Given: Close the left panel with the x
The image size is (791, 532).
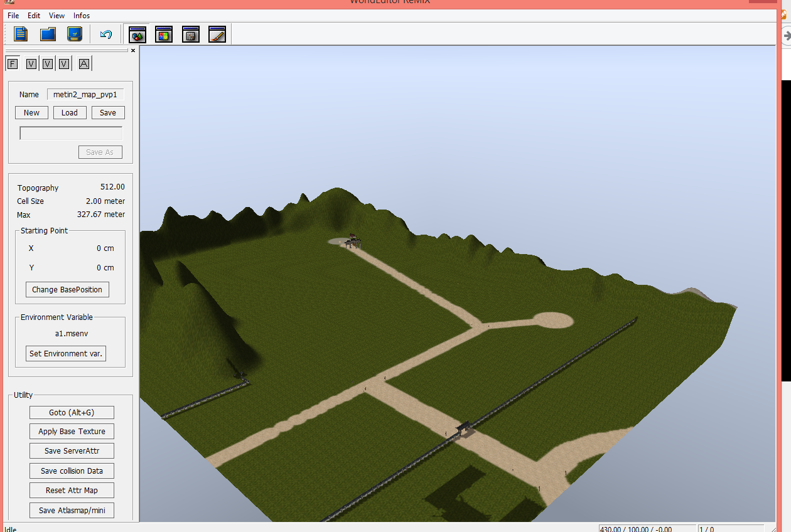Looking at the screenshot, I should point(132,50).
